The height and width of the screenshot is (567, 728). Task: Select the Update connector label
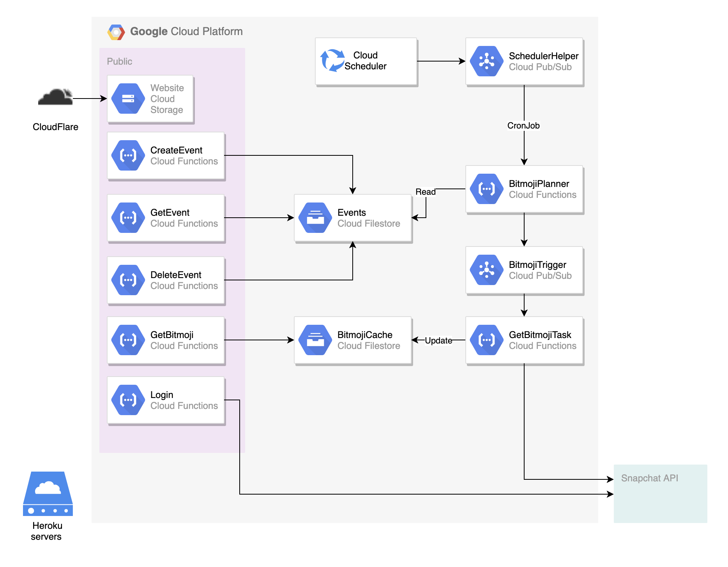pos(438,341)
